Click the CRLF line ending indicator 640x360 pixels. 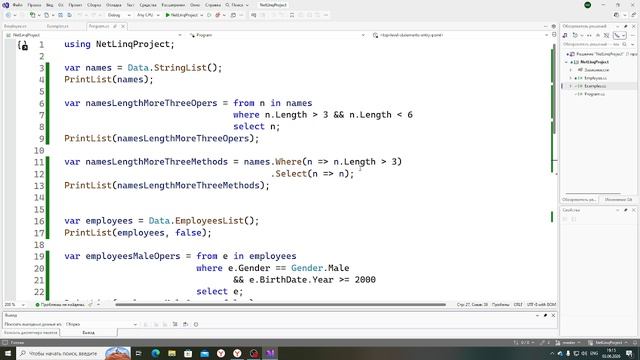pyautogui.click(x=518, y=304)
